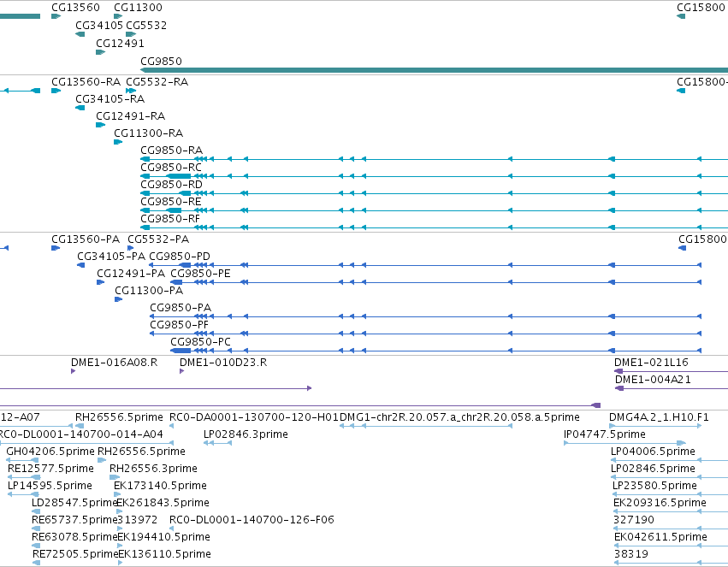Click the LP02846.5prime EST label
Screen dimensions: 728x567
(x=653, y=469)
